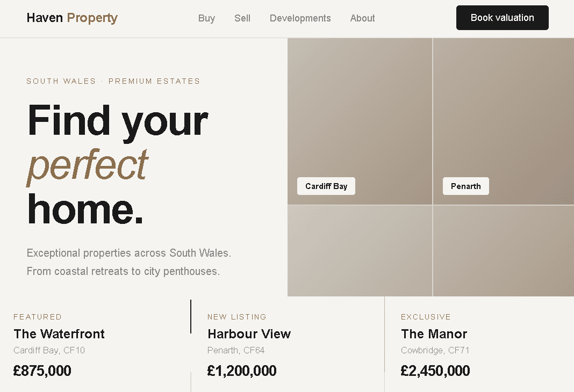Click the Book valuation button

[x=502, y=17]
